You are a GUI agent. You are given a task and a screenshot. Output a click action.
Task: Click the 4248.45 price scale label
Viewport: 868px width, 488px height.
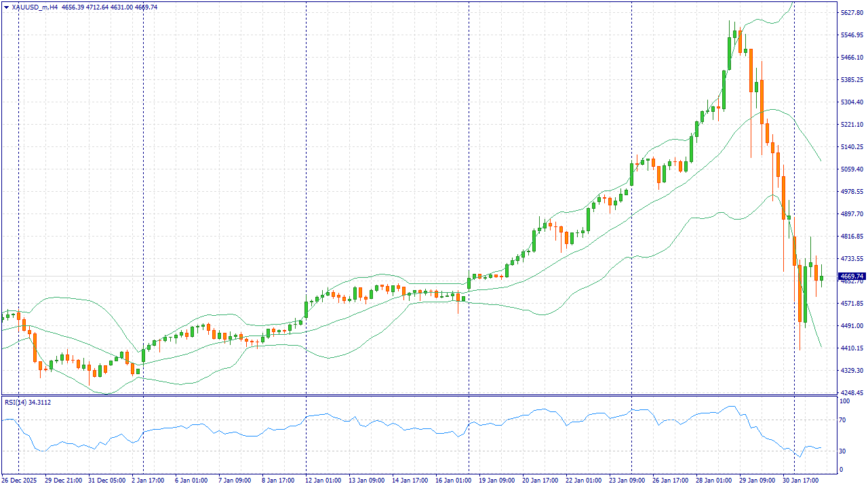click(851, 393)
